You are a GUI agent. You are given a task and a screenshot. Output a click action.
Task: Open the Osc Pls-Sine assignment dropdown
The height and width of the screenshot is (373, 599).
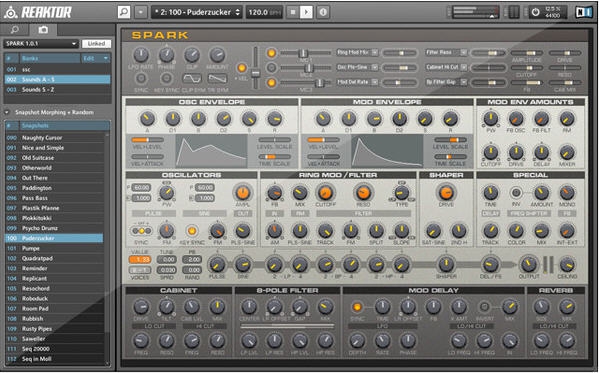point(357,67)
